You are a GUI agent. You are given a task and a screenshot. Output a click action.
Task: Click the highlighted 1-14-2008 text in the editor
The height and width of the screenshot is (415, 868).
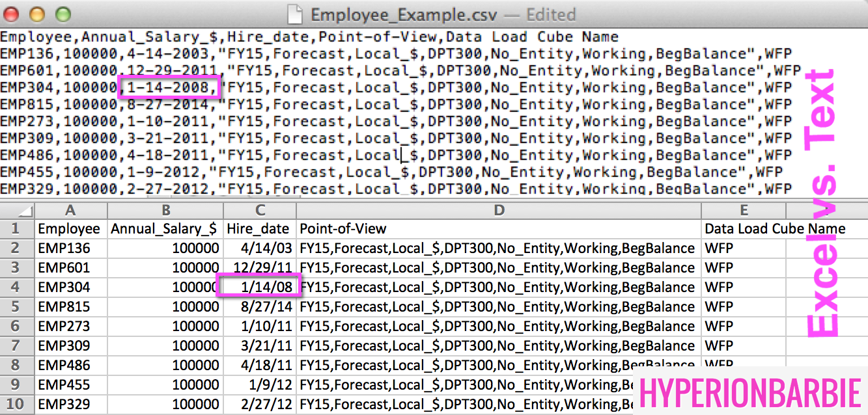pyautogui.click(x=169, y=88)
